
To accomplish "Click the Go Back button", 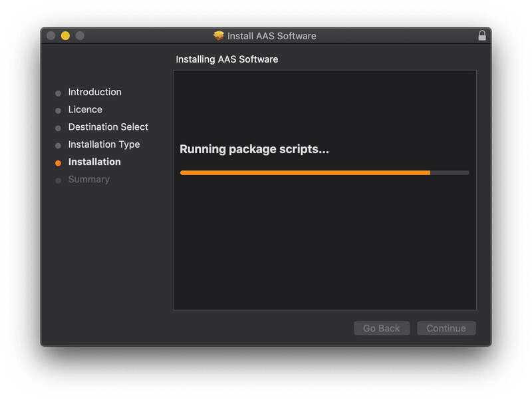I will pyautogui.click(x=381, y=327).
